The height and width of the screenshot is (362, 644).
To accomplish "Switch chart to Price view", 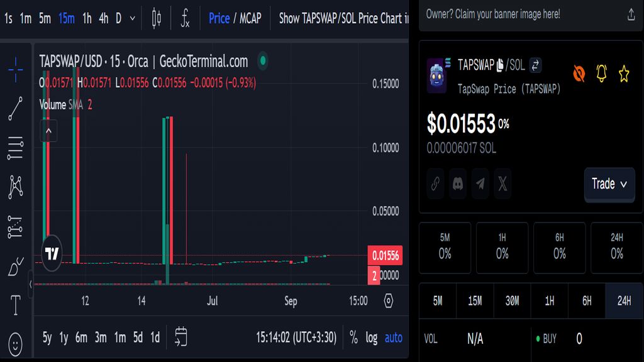I will [219, 18].
